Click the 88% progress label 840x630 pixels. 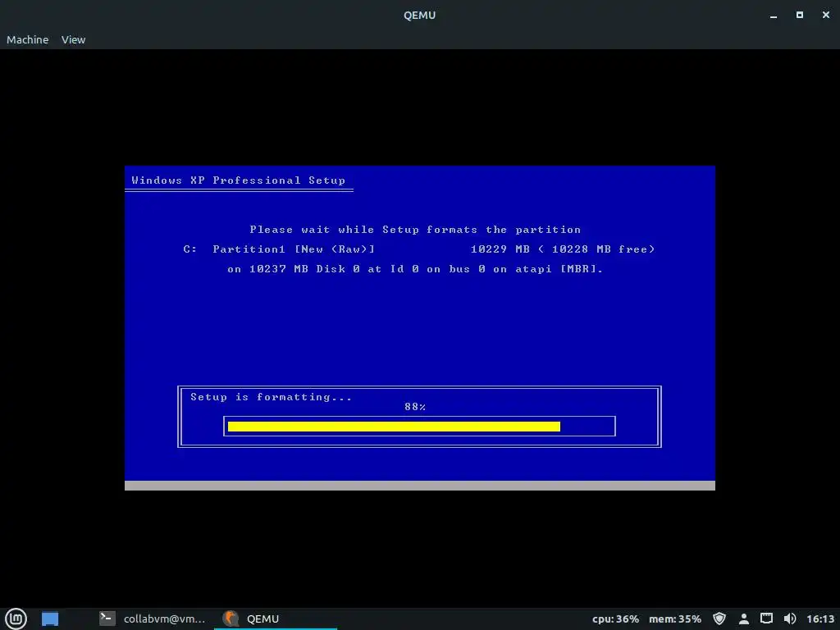(415, 407)
